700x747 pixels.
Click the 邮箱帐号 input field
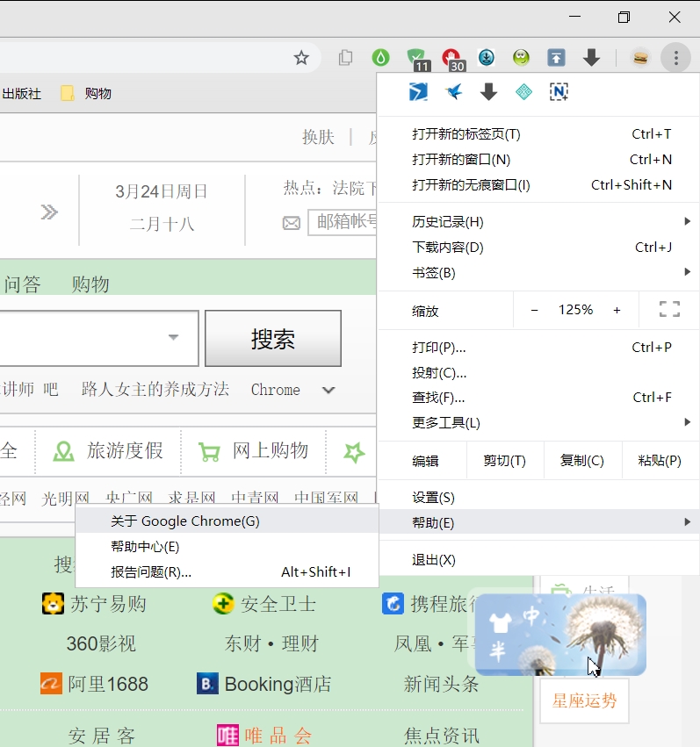[343, 222]
